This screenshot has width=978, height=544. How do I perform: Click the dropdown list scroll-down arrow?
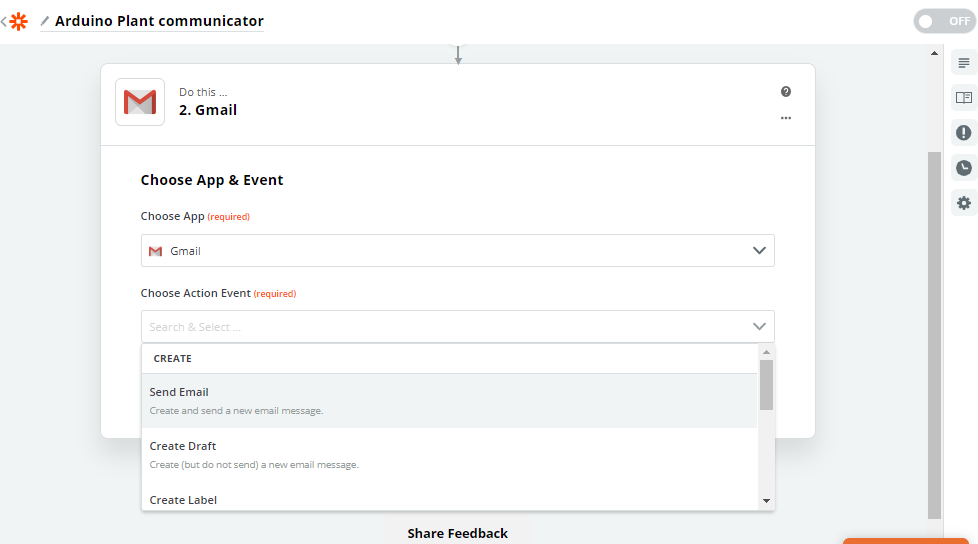point(766,500)
